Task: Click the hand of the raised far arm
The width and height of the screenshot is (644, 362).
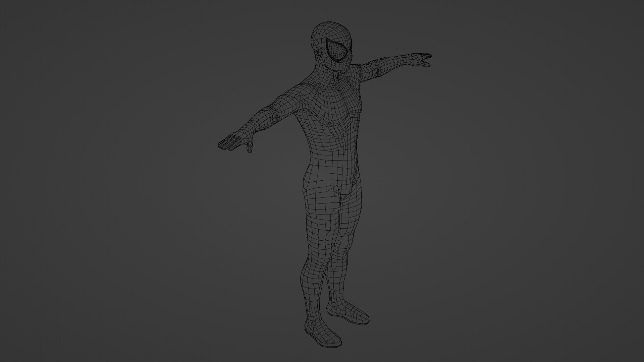Action: pyautogui.click(x=420, y=60)
